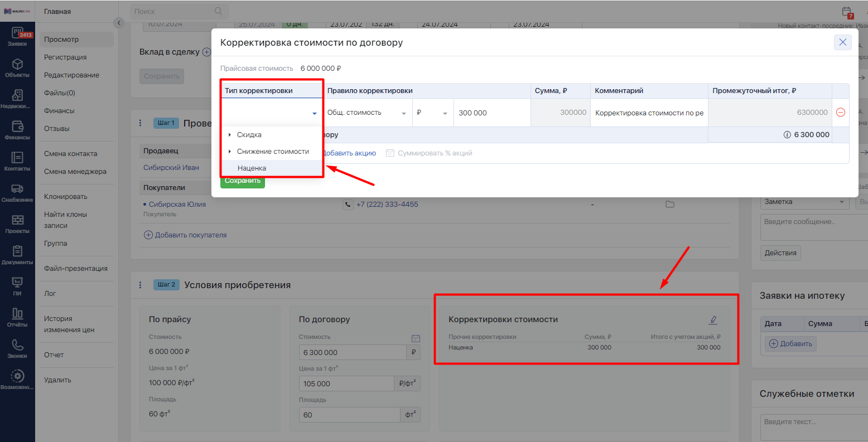Open the Заявки section in sidebar
The image size is (868, 442).
click(17, 37)
